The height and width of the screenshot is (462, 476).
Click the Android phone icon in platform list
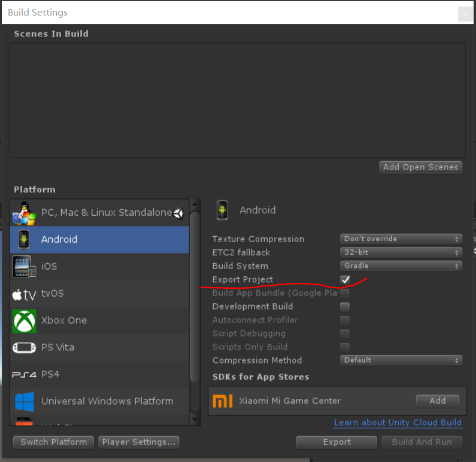point(24,239)
